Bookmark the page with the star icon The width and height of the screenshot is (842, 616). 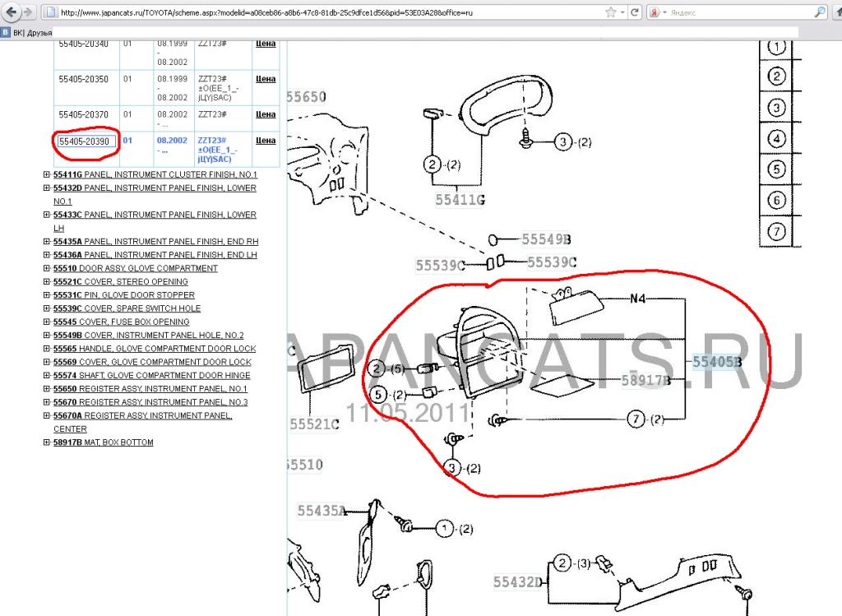[x=610, y=13]
